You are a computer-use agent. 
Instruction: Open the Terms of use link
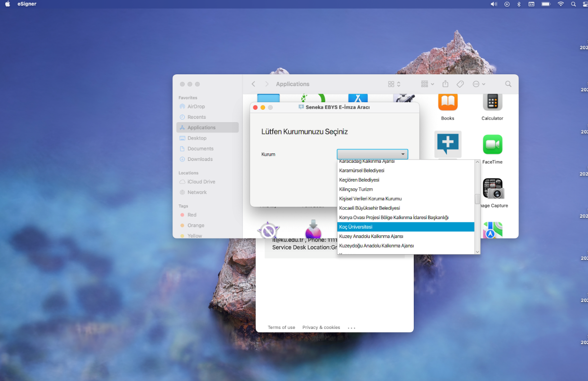tap(281, 327)
